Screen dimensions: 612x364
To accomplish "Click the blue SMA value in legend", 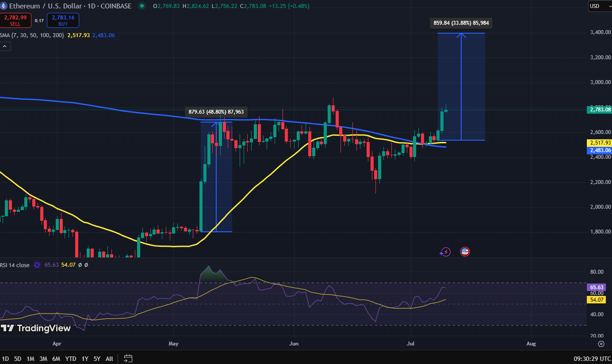I will (103, 35).
